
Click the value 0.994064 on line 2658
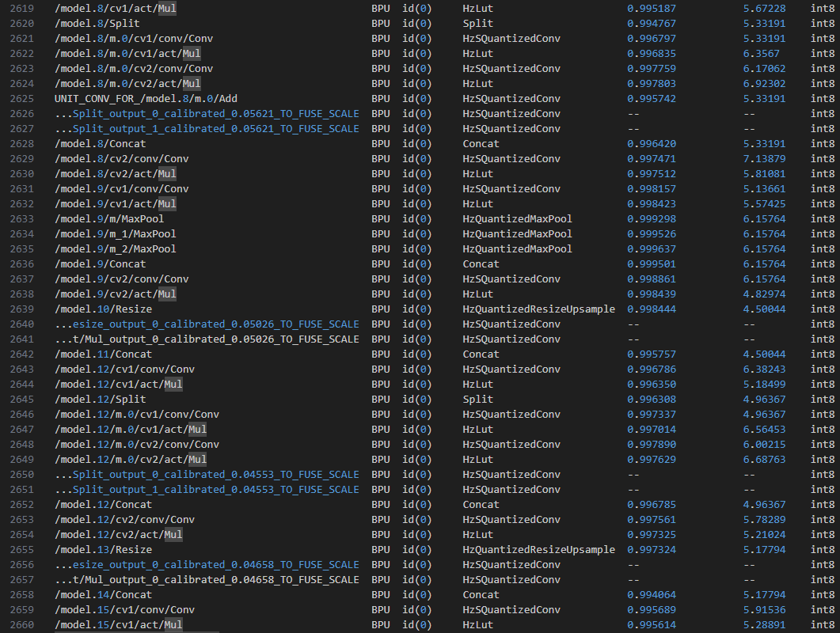(x=652, y=595)
